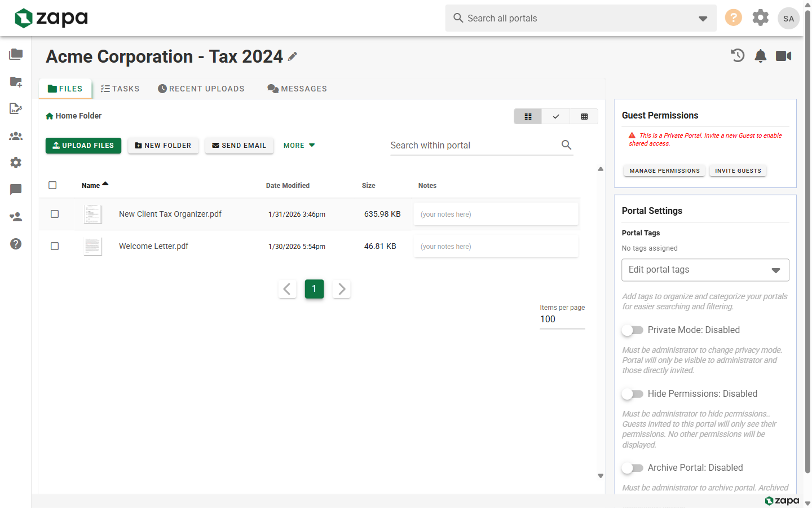Sort by Date Modified column header
This screenshot has width=812, height=508.
(288, 185)
